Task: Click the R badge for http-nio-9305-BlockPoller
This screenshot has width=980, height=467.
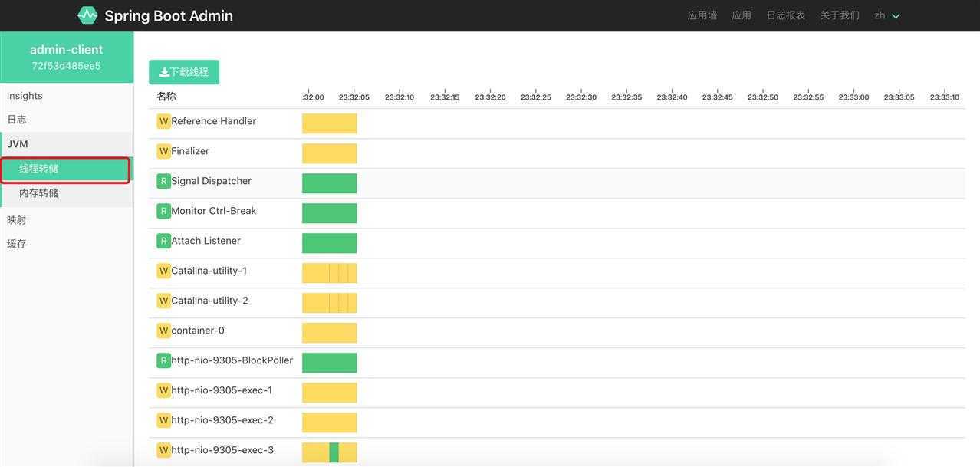Action: pos(163,360)
